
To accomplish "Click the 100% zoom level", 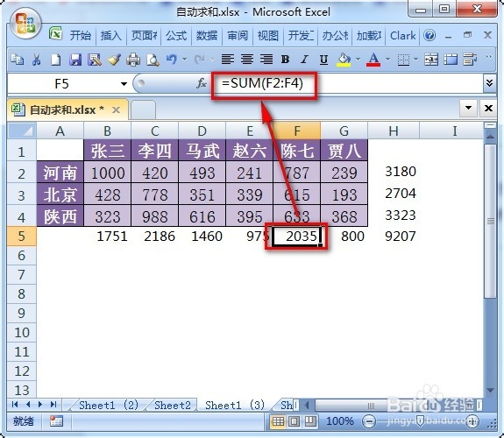I will [x=340, y=421].
